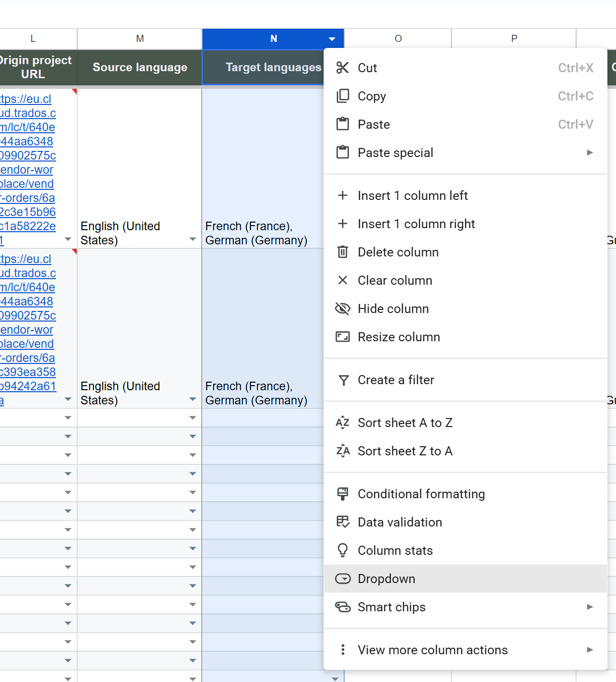Screen dimensions: 616x682
Task: Click second French (France), German (Germany) cell
Action: tap(263, 329)
